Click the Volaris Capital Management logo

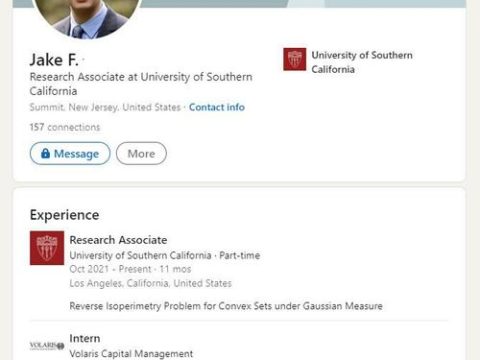click(x=47, y=346)
